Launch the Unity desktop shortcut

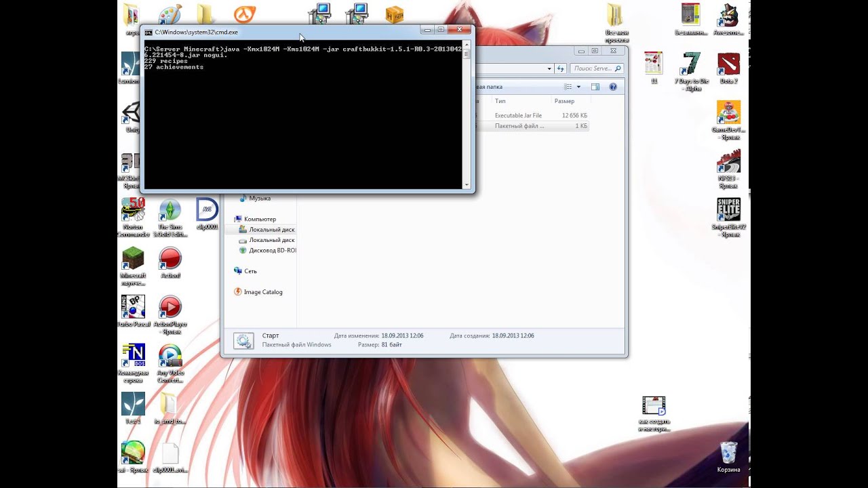click(x=131, y=117)
